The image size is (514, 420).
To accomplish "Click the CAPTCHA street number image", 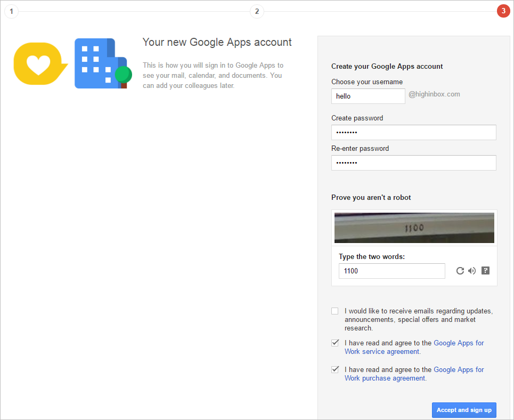I will (414, 228).
